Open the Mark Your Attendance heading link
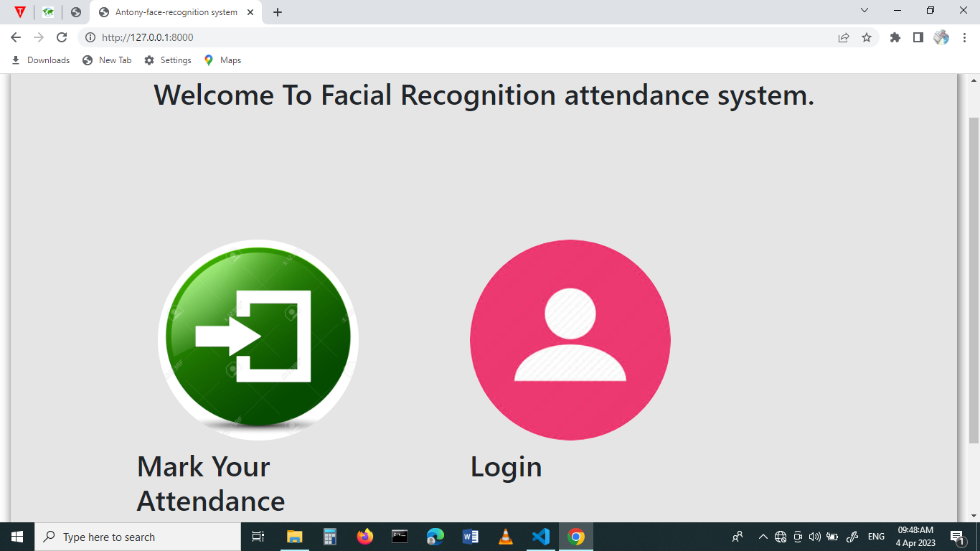 [211, 484]
